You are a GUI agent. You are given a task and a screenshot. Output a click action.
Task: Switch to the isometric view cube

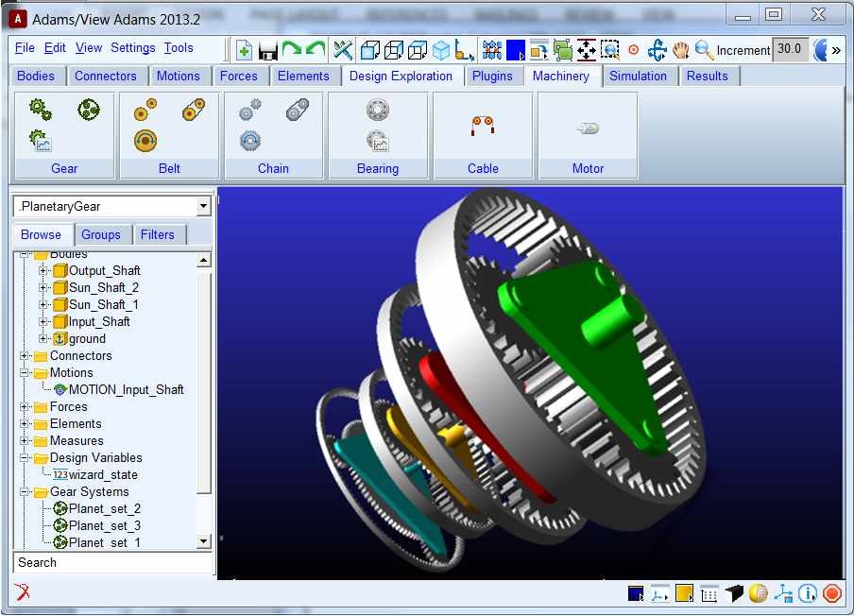tap(441, 50)
